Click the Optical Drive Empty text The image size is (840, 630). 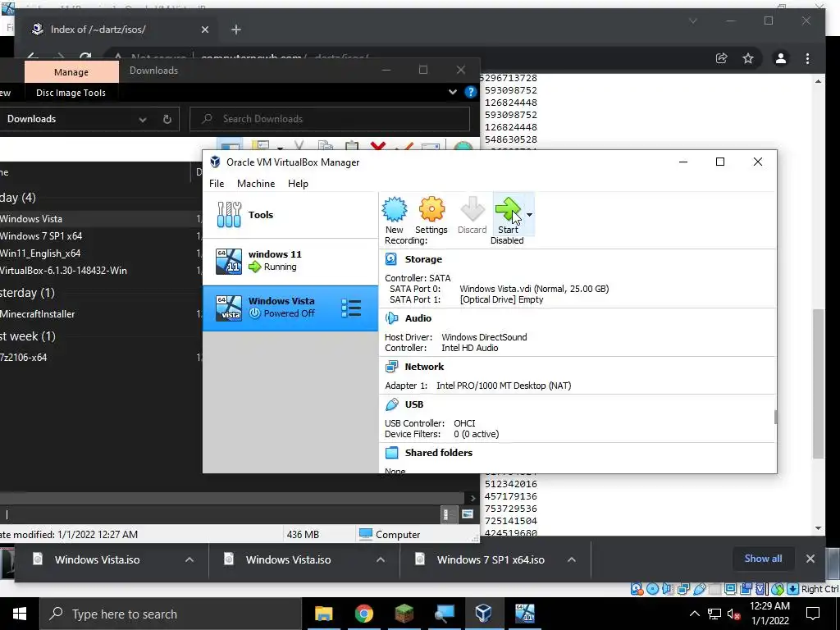(501, 299)
